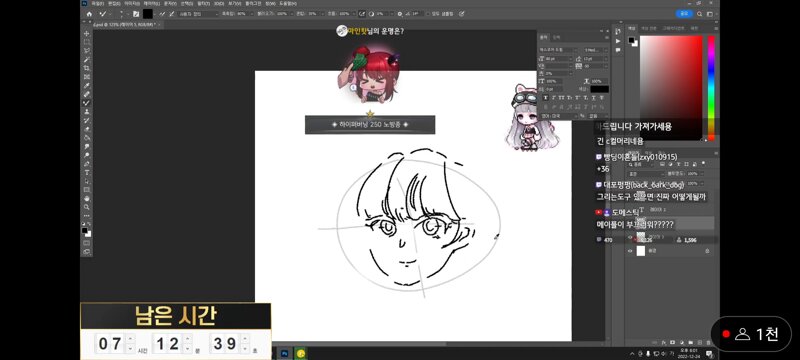This screenshot has height=360, width=800.
Task: Toggle faux bold in Character panel
Action: click(x=546, y=97)
